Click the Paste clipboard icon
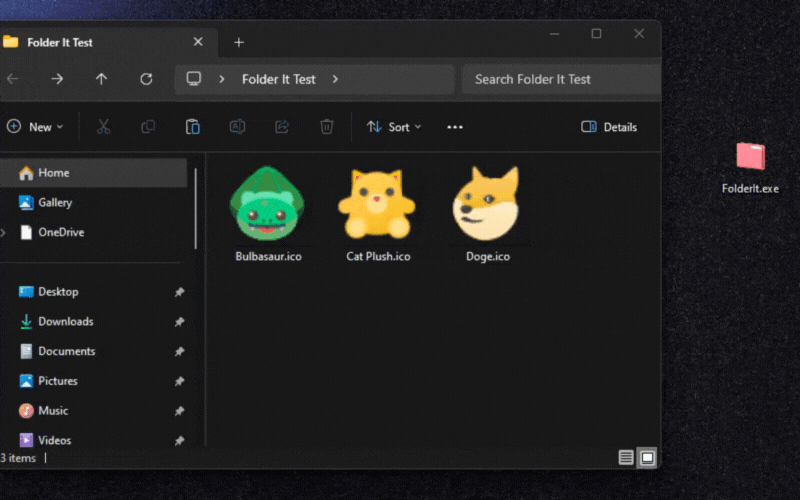This screenshot has height=500, width=800. coord(192,127)
